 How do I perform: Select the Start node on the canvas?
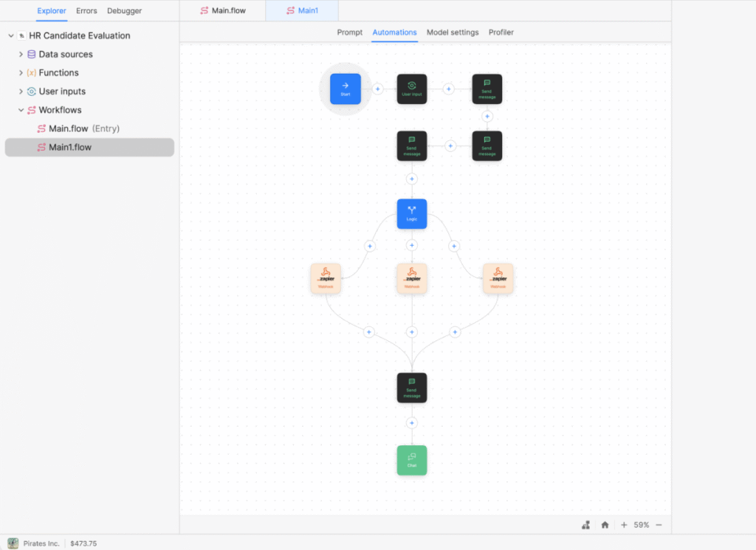pos(345,88)
